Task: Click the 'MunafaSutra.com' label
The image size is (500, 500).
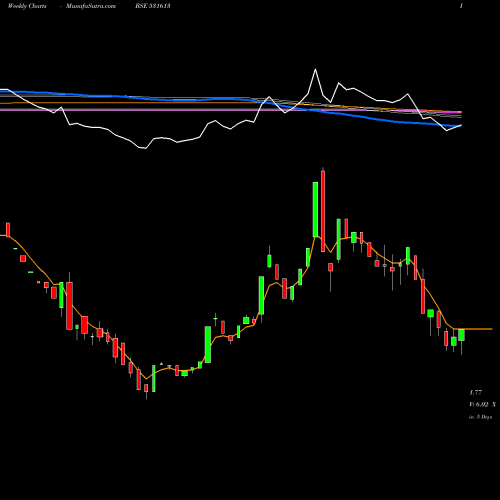Action: tap(91, 6)
